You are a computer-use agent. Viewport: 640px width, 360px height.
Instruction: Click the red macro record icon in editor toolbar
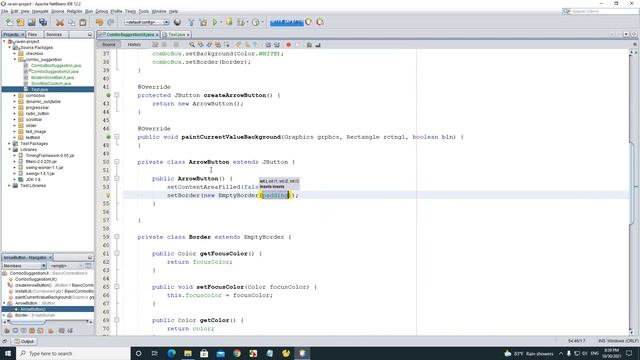(x=289, y=44)
